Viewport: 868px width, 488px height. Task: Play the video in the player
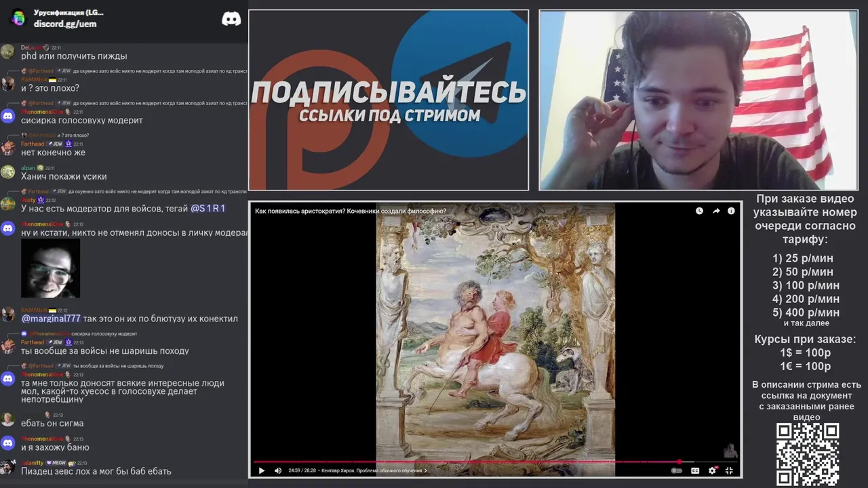(262, 470)
